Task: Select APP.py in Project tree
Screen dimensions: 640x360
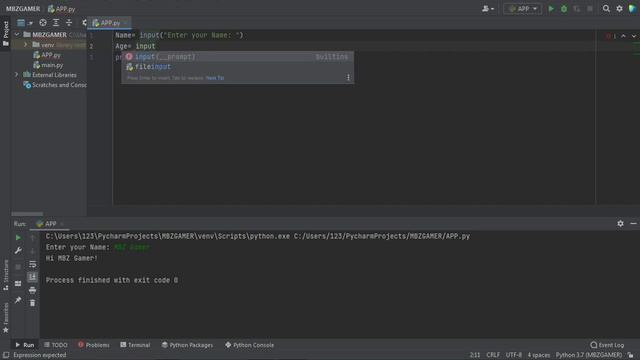Action: click(47, 55)
